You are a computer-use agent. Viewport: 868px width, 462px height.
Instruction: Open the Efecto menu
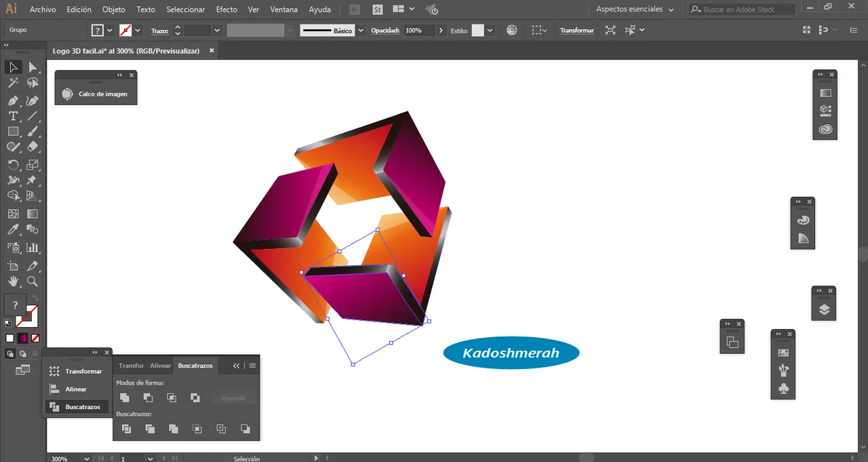(226, 9)
